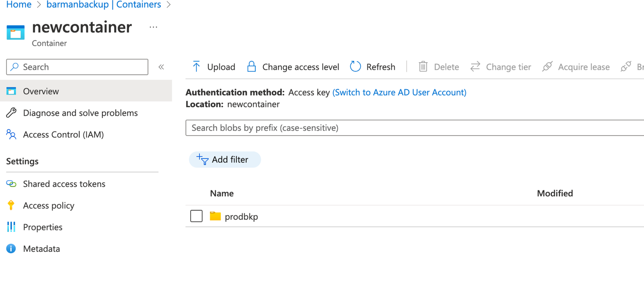Open the Metadata info icon
Viewport: 644px width, 286px height.
click(11, 249)
